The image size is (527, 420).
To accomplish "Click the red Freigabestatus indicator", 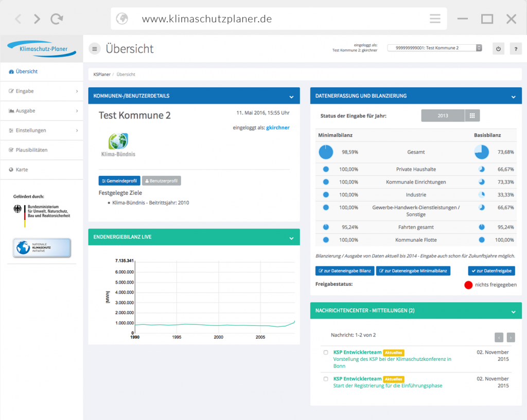I will click(468, 285).
